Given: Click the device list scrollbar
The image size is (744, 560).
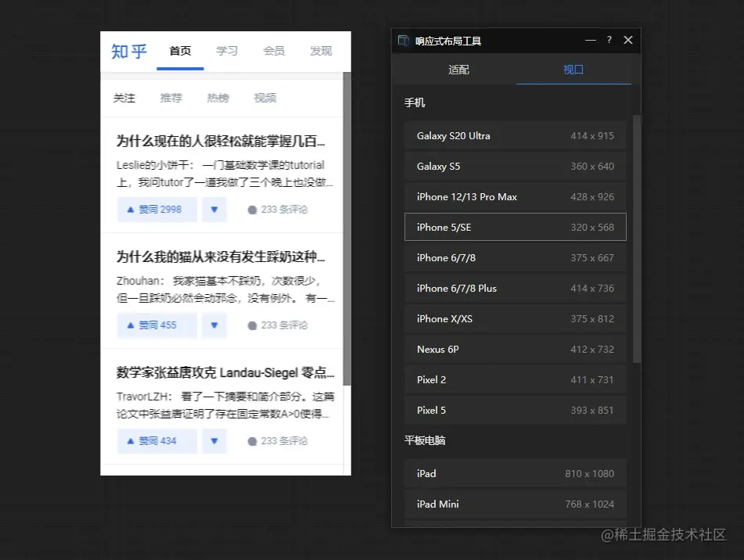Looking at the screenshot, I should [637, 239].
